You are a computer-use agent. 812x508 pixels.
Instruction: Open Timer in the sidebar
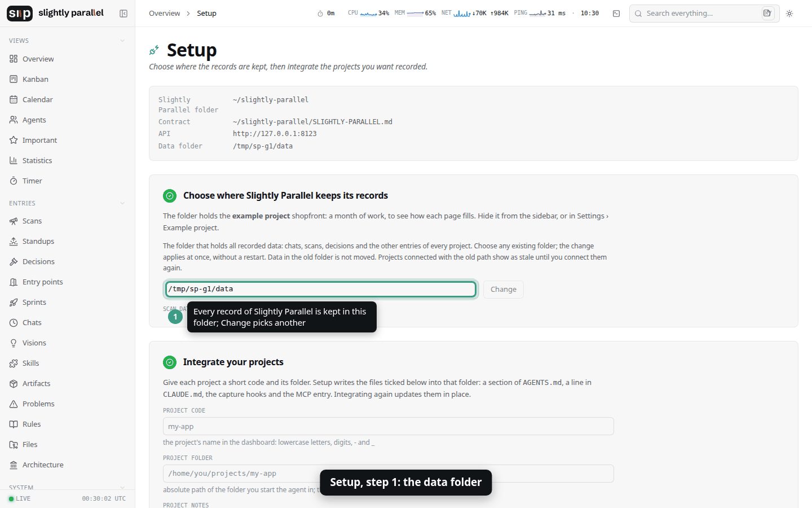[x=68, y=181]
